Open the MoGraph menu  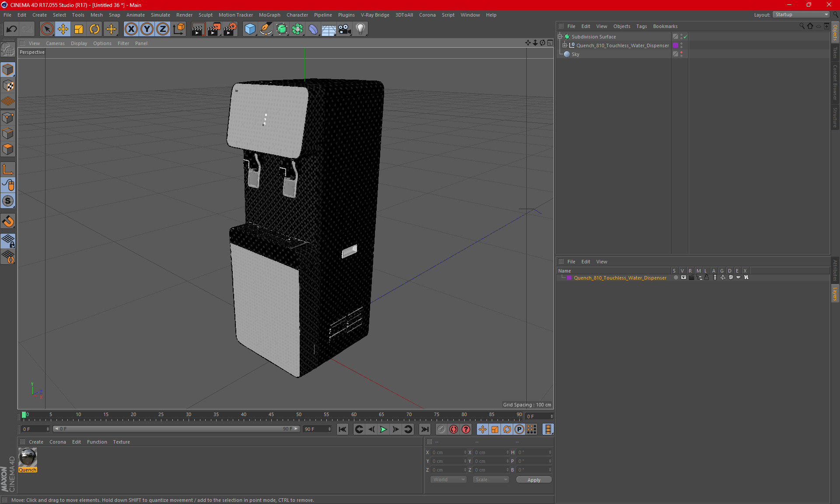(269, 15)
